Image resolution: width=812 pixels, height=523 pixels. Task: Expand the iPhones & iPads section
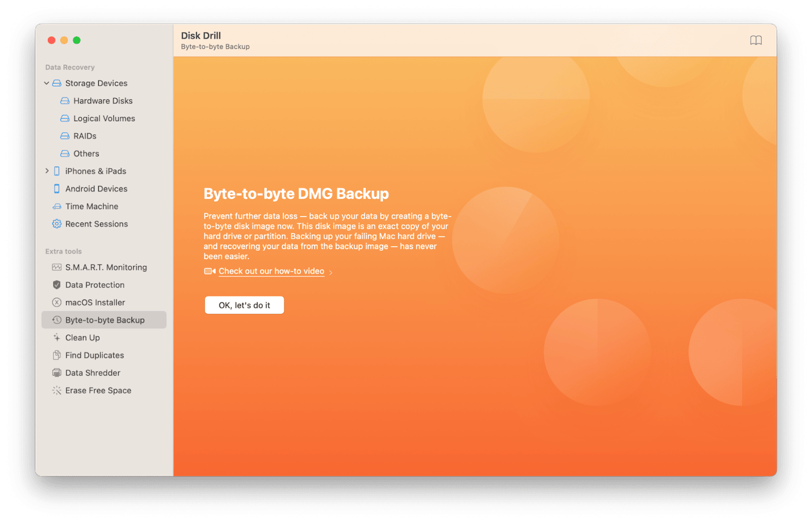47,171
